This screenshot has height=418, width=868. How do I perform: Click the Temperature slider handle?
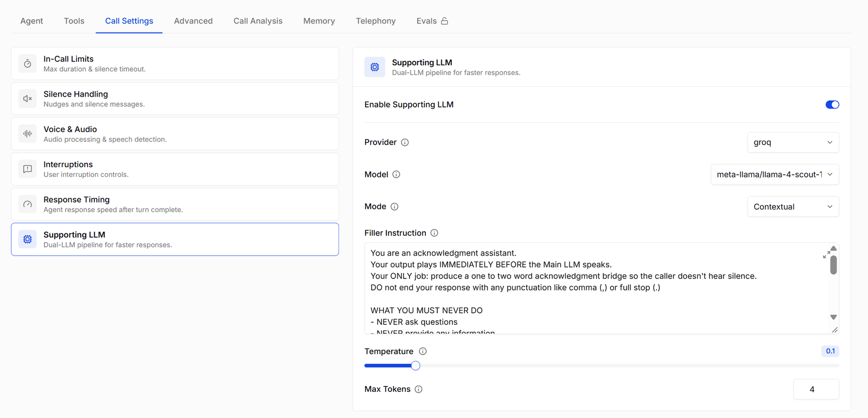(416, 366)
